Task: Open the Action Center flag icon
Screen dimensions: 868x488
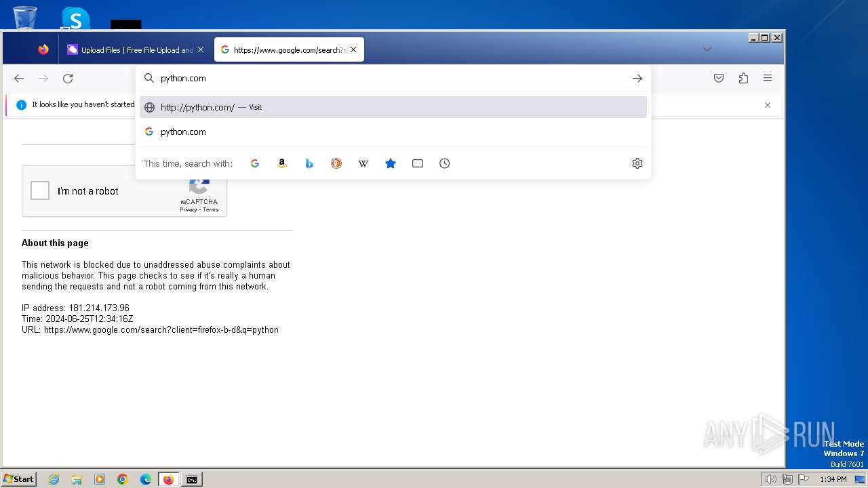Action: 804,479
